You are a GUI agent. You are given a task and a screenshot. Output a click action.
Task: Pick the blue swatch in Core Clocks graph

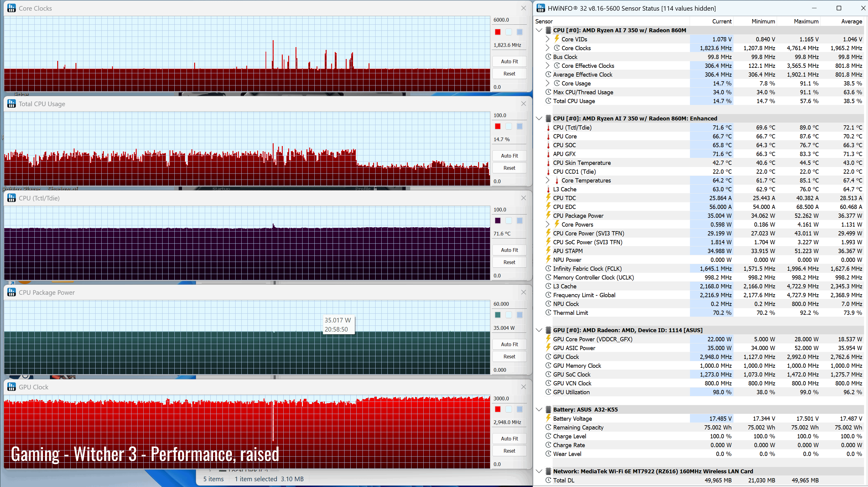click(x=520, y=32)
